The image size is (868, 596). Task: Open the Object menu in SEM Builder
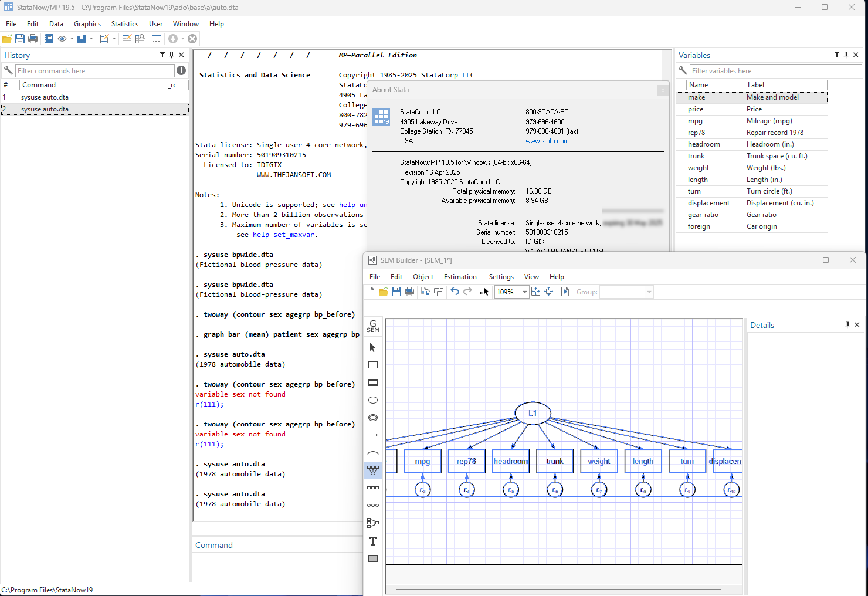click(423, 277)
